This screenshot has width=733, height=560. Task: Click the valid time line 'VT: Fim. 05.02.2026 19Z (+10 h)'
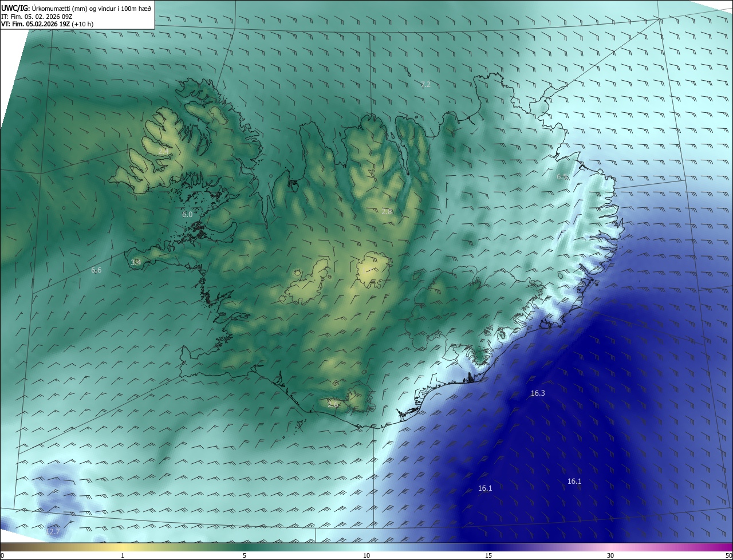(x=47, y=24)
